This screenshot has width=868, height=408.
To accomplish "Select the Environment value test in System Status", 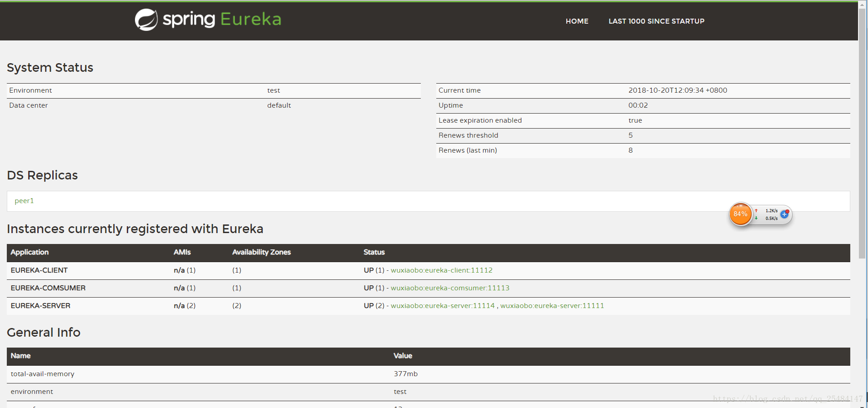I will (x=274, y=90).
